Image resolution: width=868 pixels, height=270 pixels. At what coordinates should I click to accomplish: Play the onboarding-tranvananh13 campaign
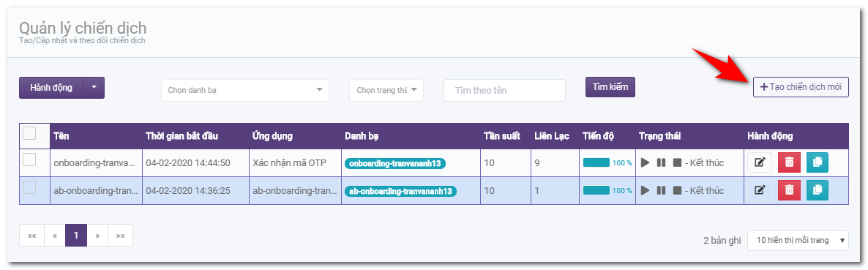click(645, 162)
